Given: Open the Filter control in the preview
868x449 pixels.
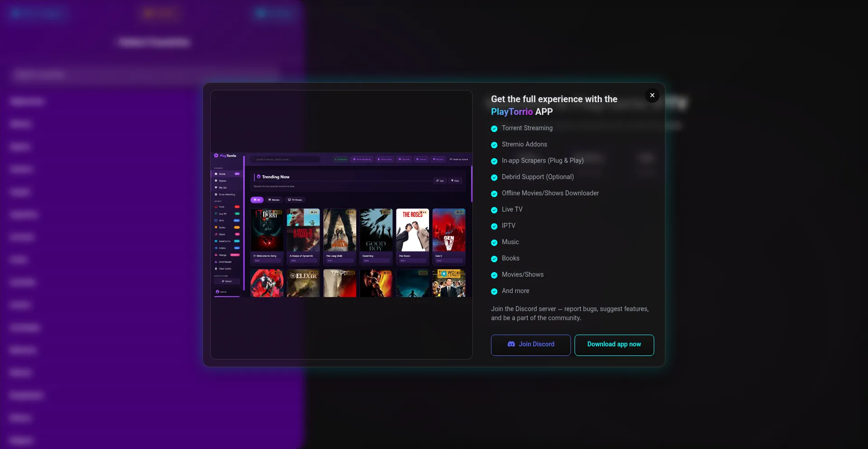Looking at the screenshot, I should (455, 181).
